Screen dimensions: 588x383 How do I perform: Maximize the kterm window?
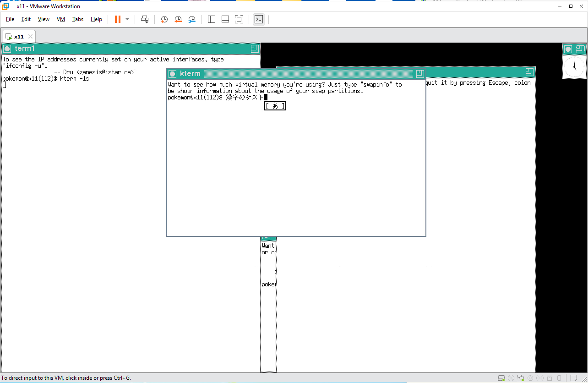420,74
